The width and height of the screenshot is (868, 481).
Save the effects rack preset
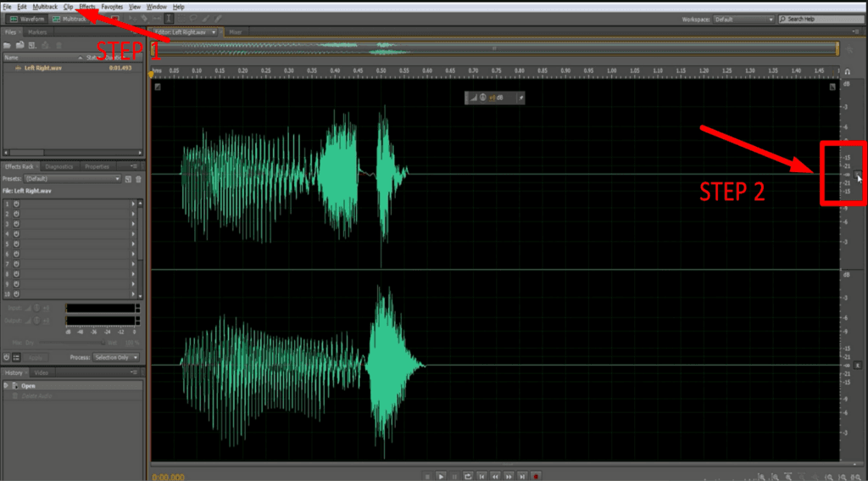click(x=128, y=179)
